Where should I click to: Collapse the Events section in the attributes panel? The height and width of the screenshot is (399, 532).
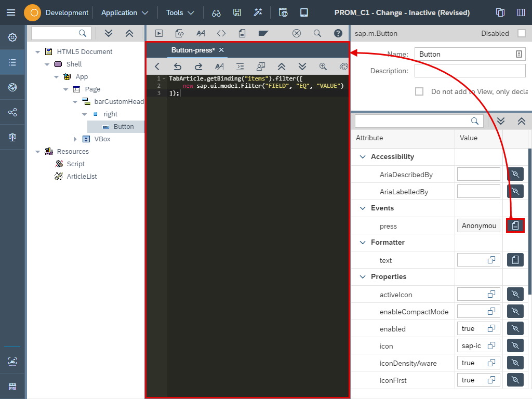tap(363, 208)
